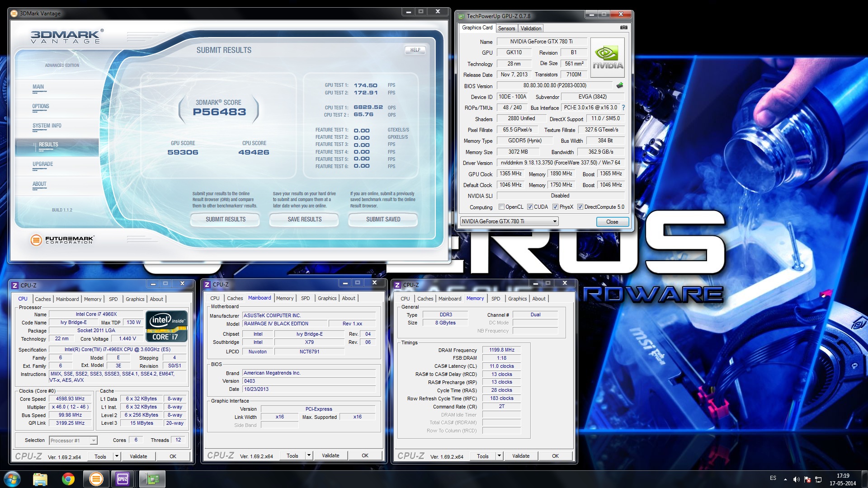Image resolution: width=868 pixels, height=488 pixels.
Task: Click the bus interface question mark in GPU-Z
Action: [623, 108]
